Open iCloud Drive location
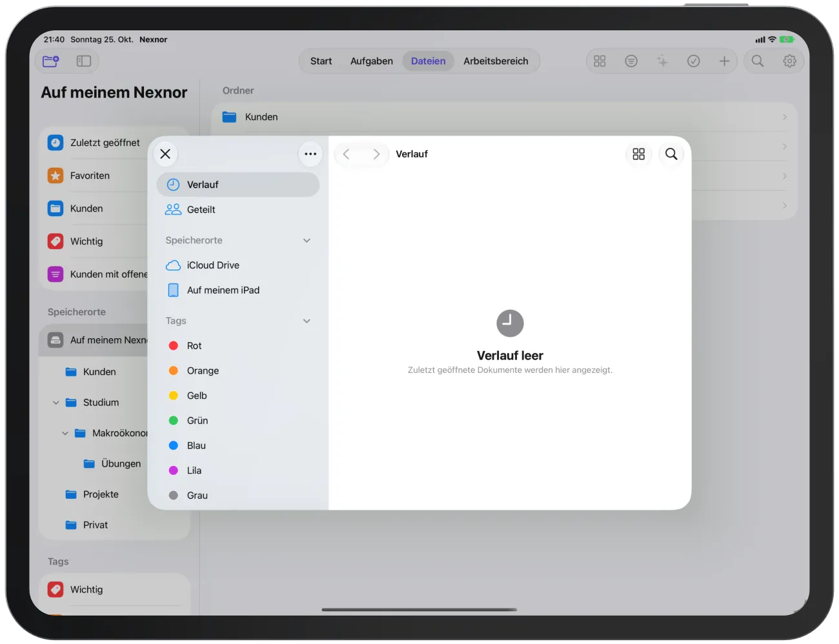The image size is (839, 644). tap(238, 265)
